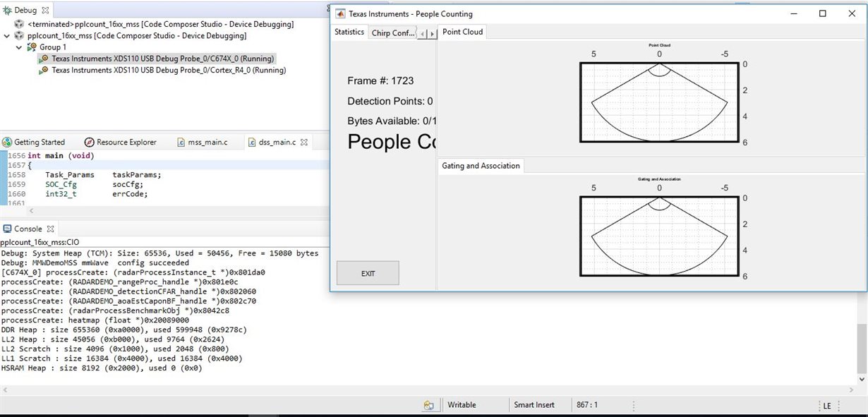Click the tab scroll right arrow

click(431, 33)
